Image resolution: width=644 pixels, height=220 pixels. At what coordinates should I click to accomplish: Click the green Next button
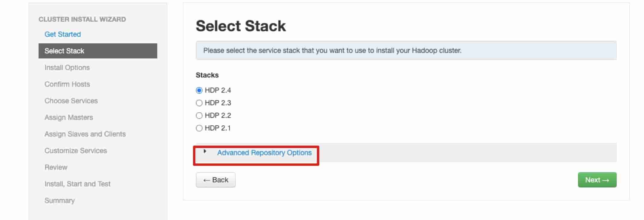coord(597,180)
